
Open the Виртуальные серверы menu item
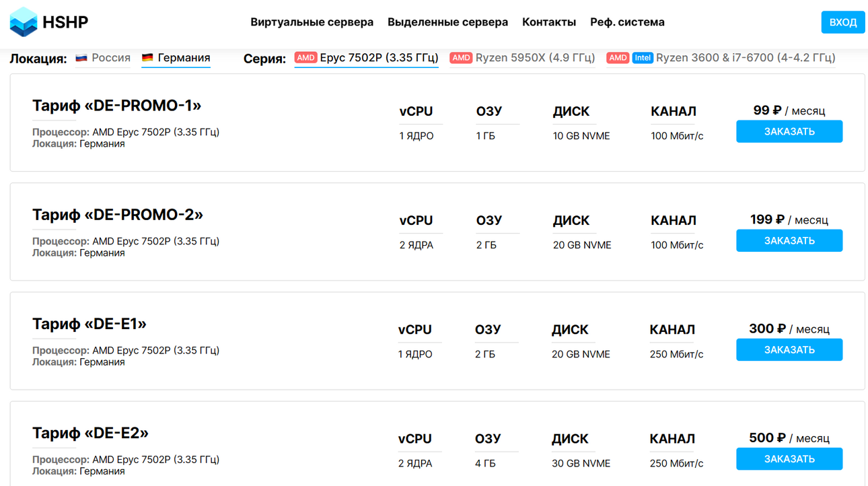coord(312,22)
